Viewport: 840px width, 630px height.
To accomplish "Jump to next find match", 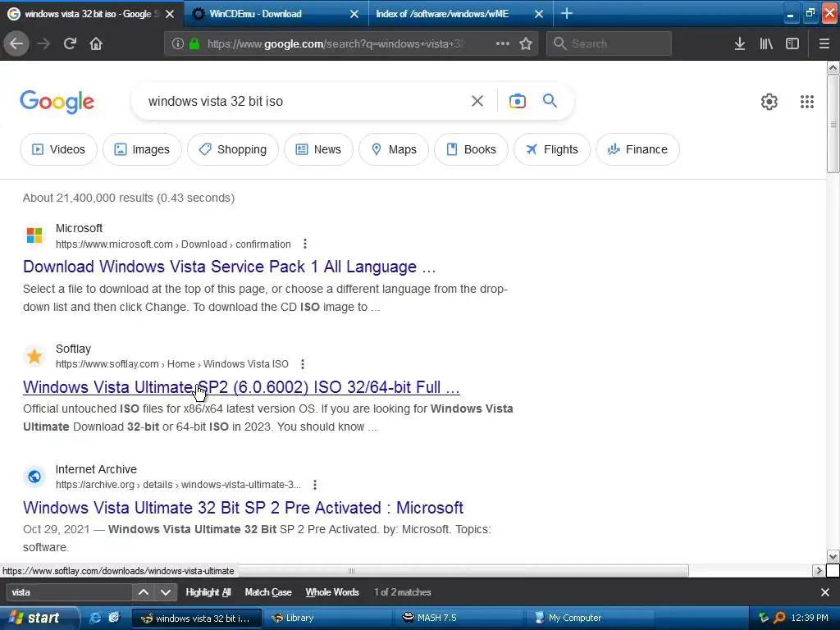I will coord(166,592).
